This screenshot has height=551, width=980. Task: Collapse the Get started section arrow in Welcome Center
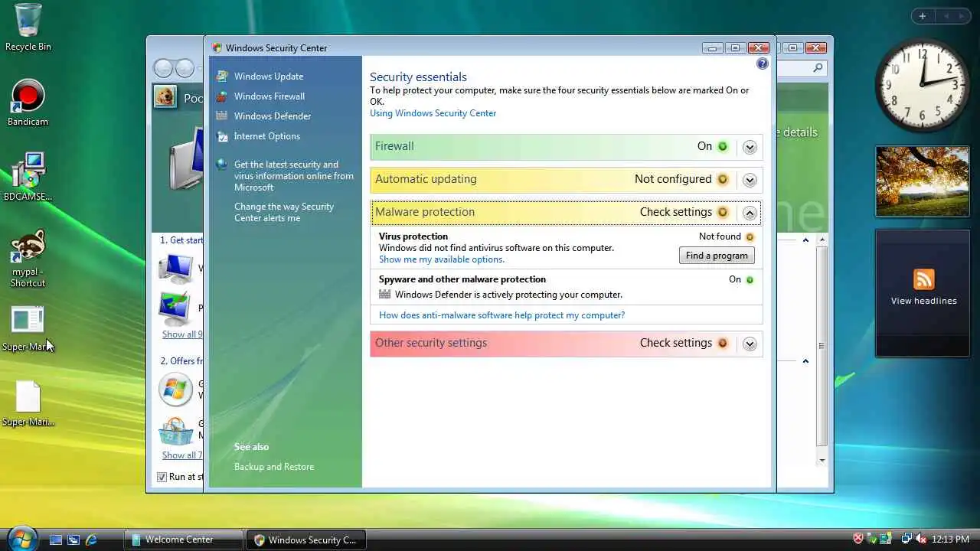(x=805, y=240)
